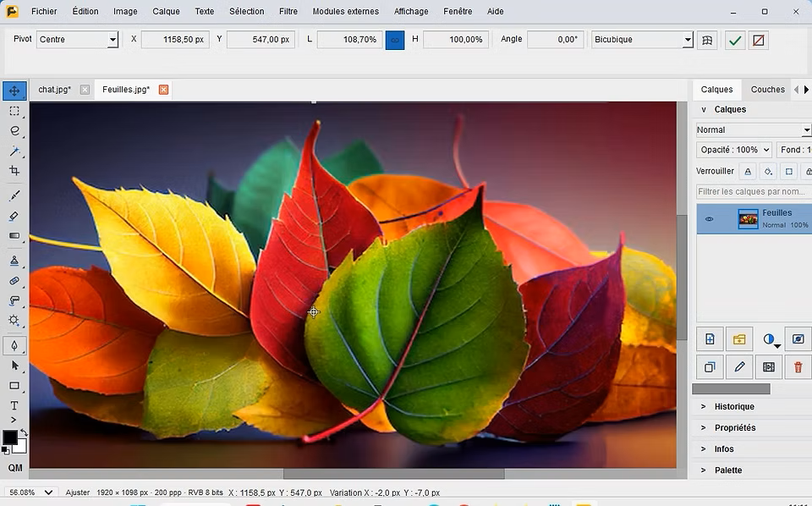Open the Opacité 100% dropdown
The height and width of the screenshot is (506, 812).
point(734,150)
